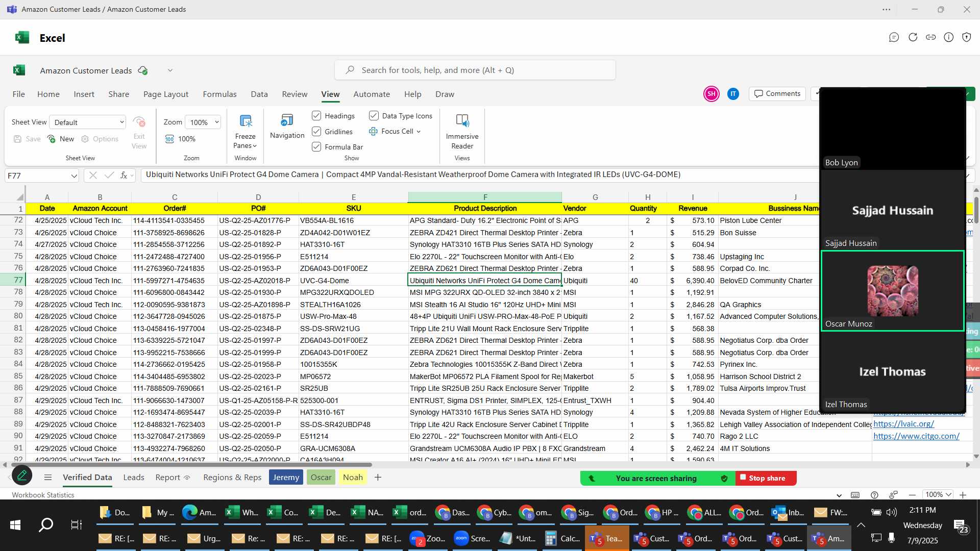Expand the fx function dropdown arrow
This screenshot has height=551, width=980.
click(x=132, y=176)
